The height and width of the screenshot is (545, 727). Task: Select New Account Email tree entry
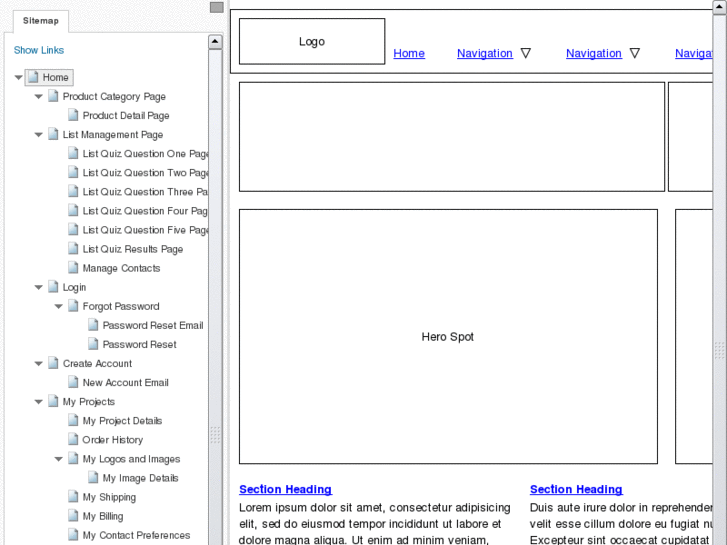(x=126, y=382)
